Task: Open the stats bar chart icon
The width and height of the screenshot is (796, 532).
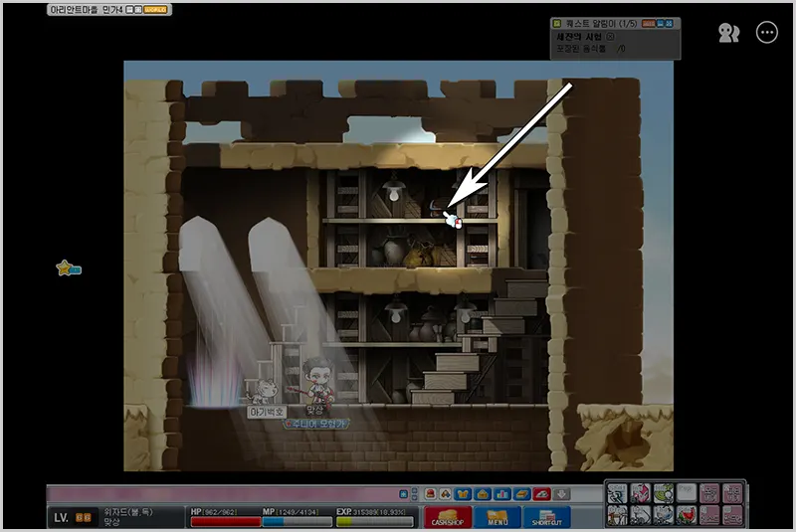Action: click(x=502, y=494)
